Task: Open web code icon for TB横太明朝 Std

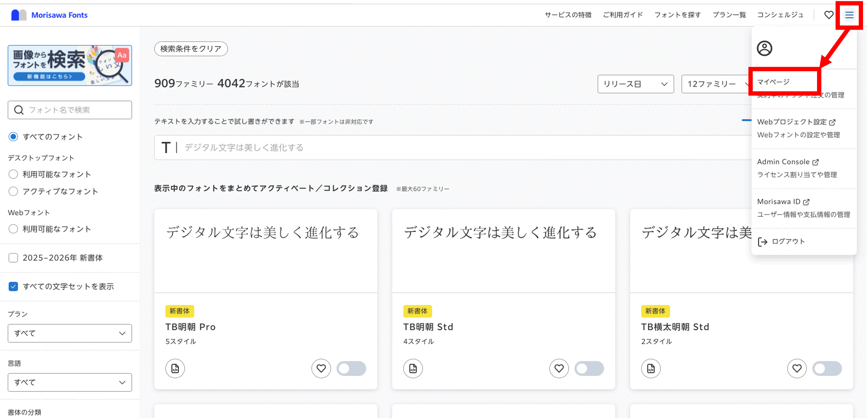Action: 651,368
